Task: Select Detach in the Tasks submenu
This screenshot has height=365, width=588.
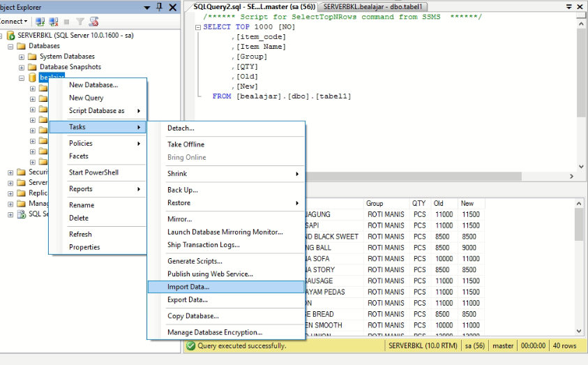Action: click(226, 128)
